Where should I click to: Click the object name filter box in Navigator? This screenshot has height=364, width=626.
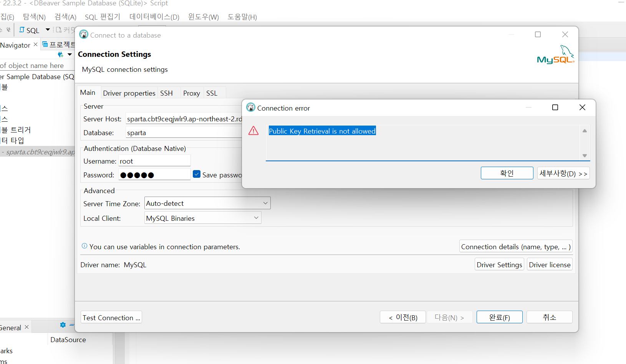click(37, 66)
